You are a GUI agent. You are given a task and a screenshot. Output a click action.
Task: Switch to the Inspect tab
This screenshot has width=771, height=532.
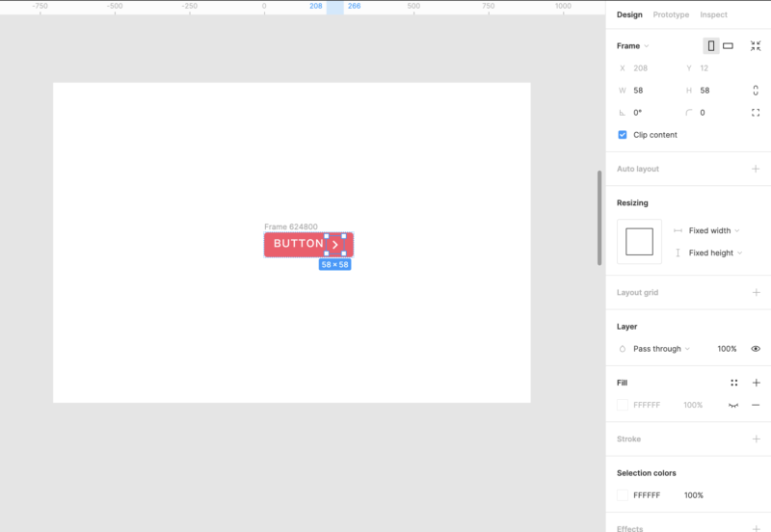(x=713, y=14)
